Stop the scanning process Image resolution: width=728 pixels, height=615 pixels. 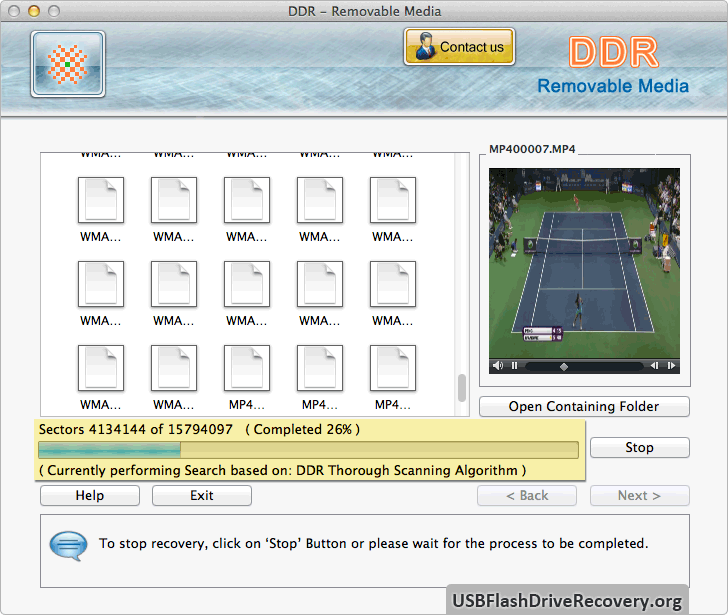pyautogui.click(x=639, y=447)
